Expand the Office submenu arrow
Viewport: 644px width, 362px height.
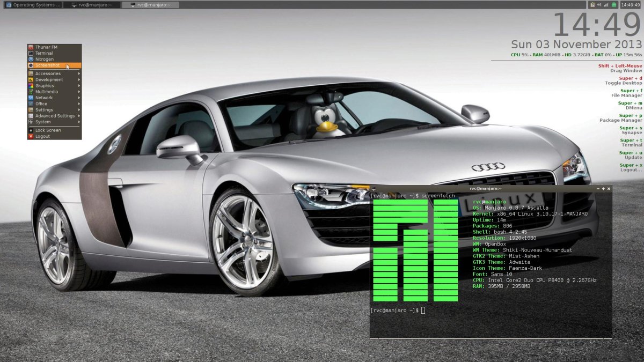(79, 104)
